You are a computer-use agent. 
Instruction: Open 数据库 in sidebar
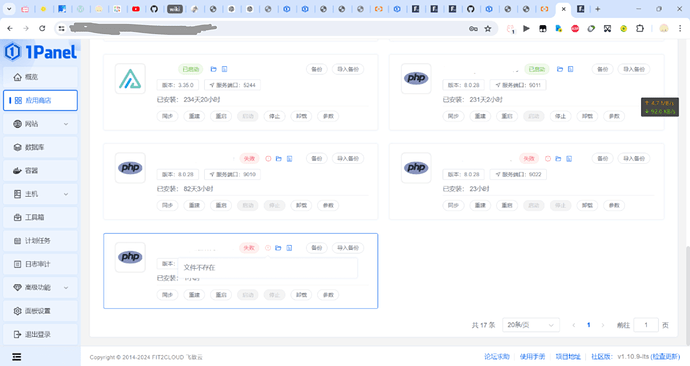tap(40, 147)
